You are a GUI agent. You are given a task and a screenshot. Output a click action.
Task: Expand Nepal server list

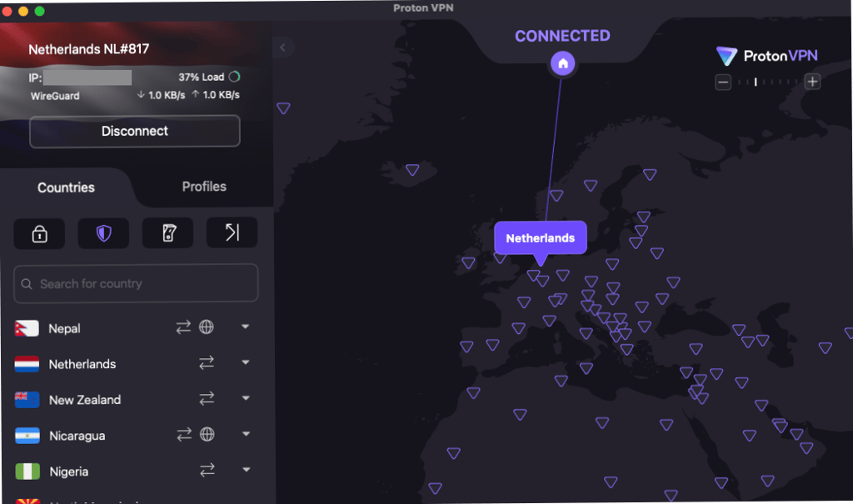246,327
